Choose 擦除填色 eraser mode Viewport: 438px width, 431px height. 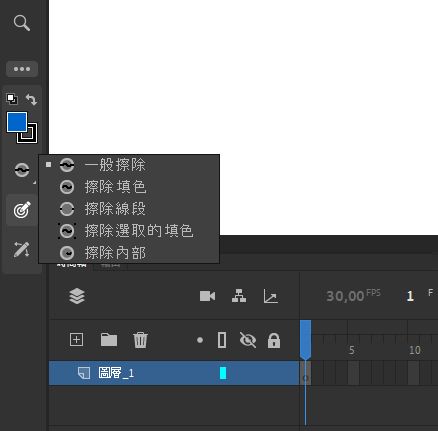point(129,187)
